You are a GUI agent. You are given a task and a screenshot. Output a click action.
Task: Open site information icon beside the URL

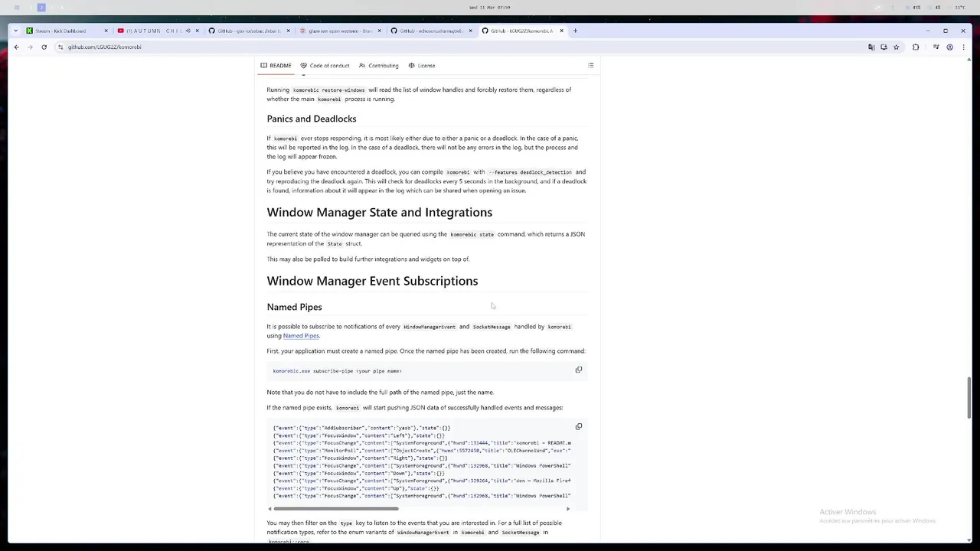pyautogui.click(x=60, y=47)
